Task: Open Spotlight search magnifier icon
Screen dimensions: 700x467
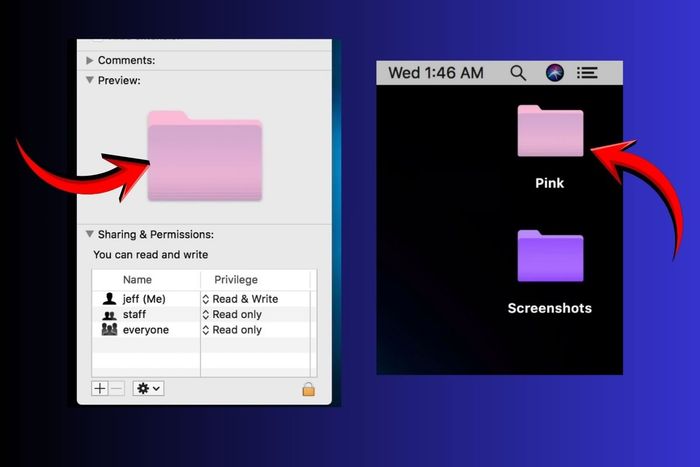Action: [518, 73]
